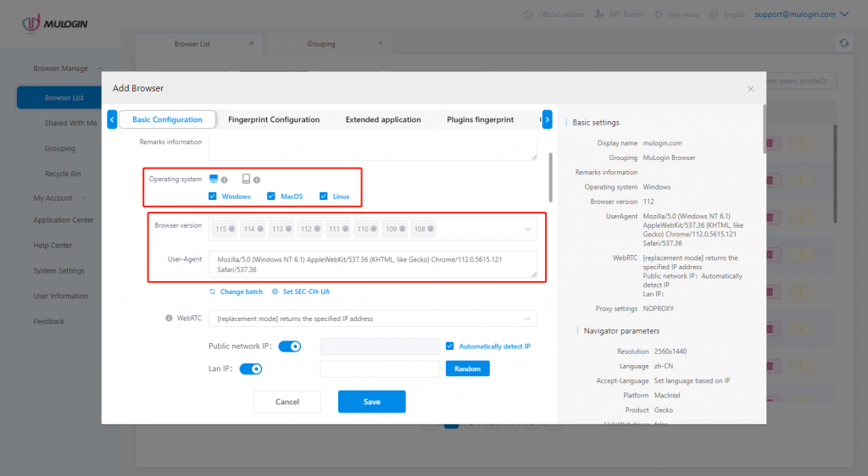Toggle the MacOS checkbox
The image size is (868, 476).
point(271,196)
